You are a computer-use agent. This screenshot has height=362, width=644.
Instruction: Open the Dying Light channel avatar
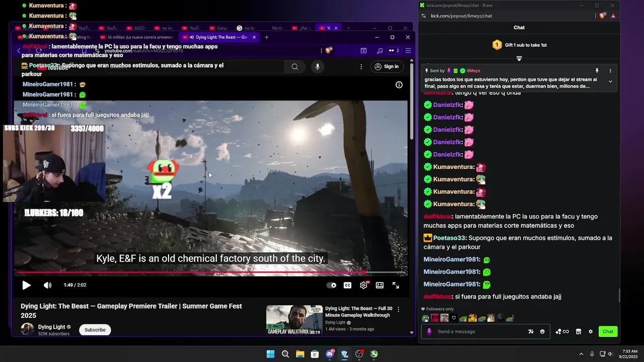27,329
